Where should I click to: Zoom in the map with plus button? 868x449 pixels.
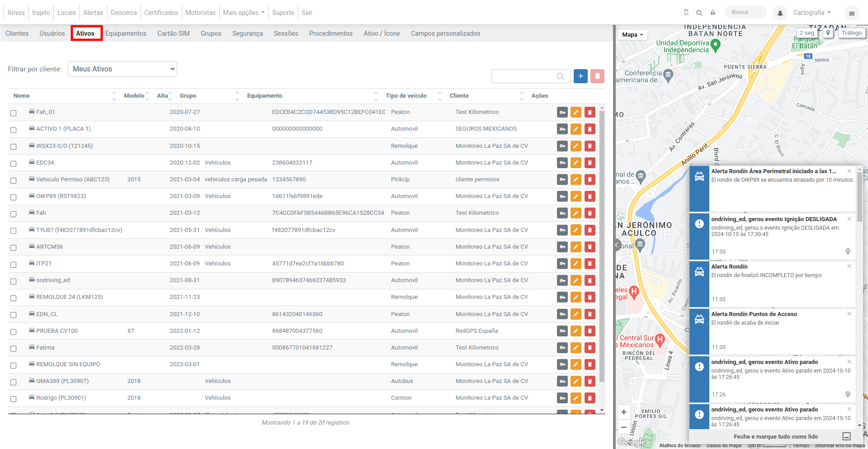click(624, 412)
